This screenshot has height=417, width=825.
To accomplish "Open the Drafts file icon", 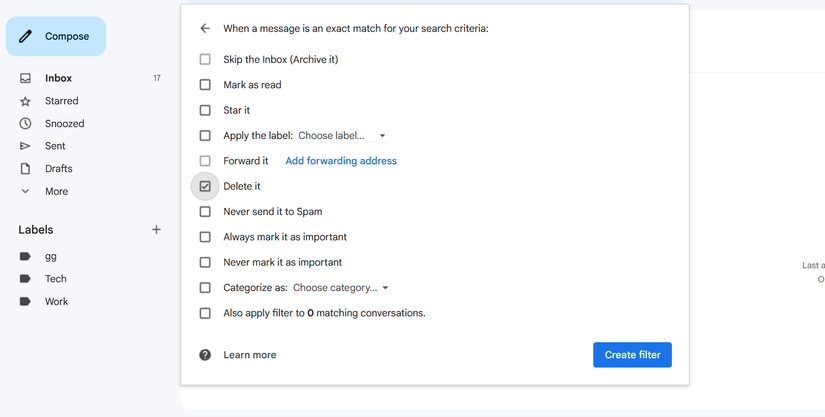I will pyautogui.click(x=26, y=169).
